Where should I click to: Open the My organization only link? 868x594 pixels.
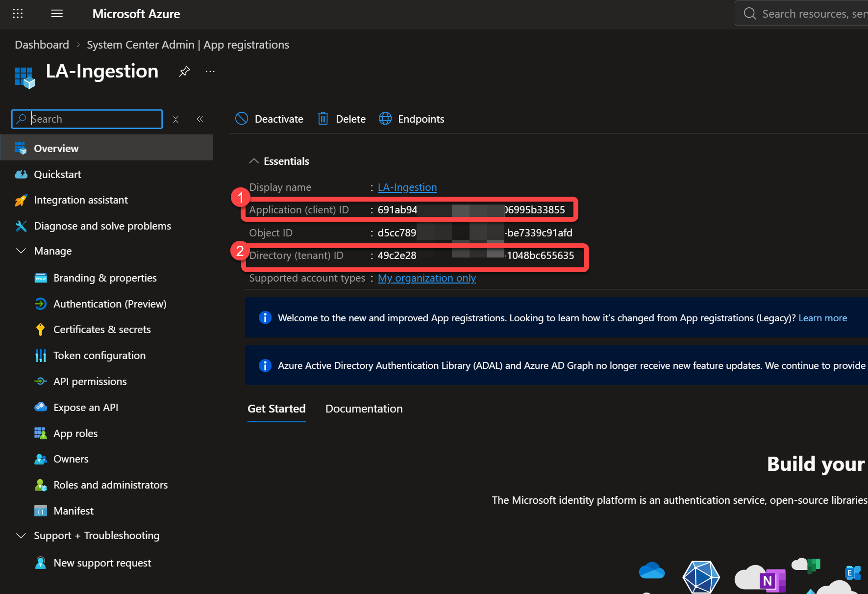tap(427, 278)
